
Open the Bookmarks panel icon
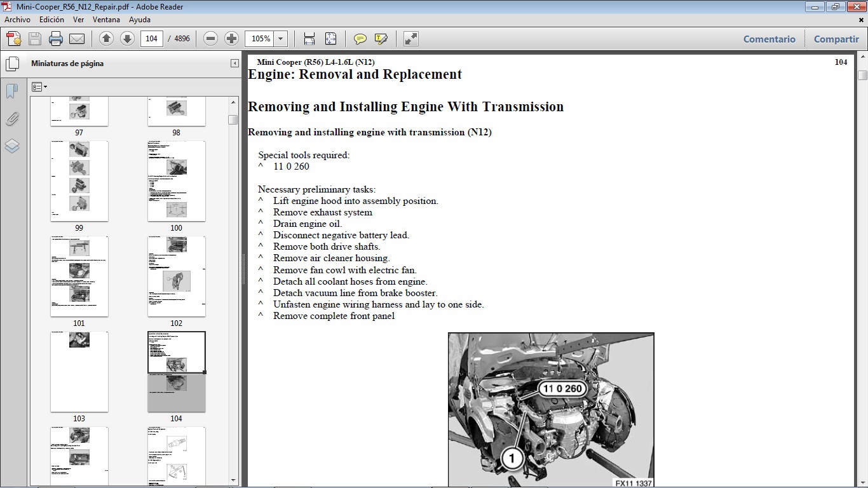pyautogui.click(x=12, y=91)
